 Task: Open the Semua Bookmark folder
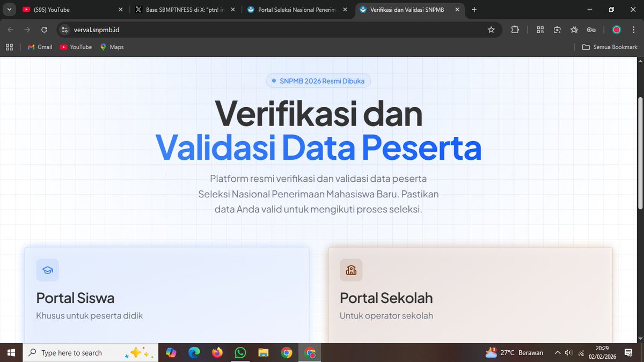pos(610,47)
